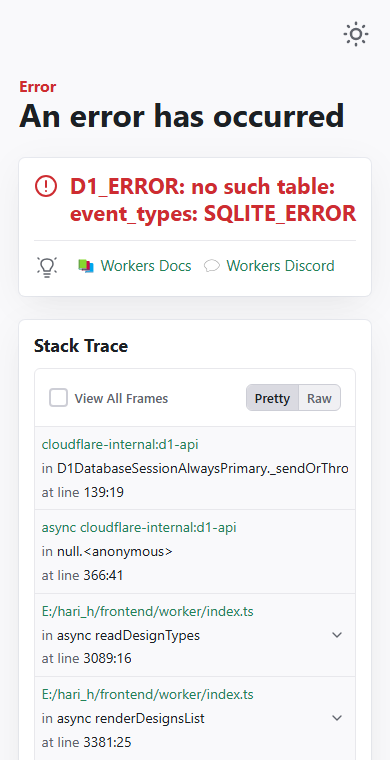This screenshot has width=390, height=760.
Task: Click the 'at line 3381:25' text
Action: click(x=87, y=742)
